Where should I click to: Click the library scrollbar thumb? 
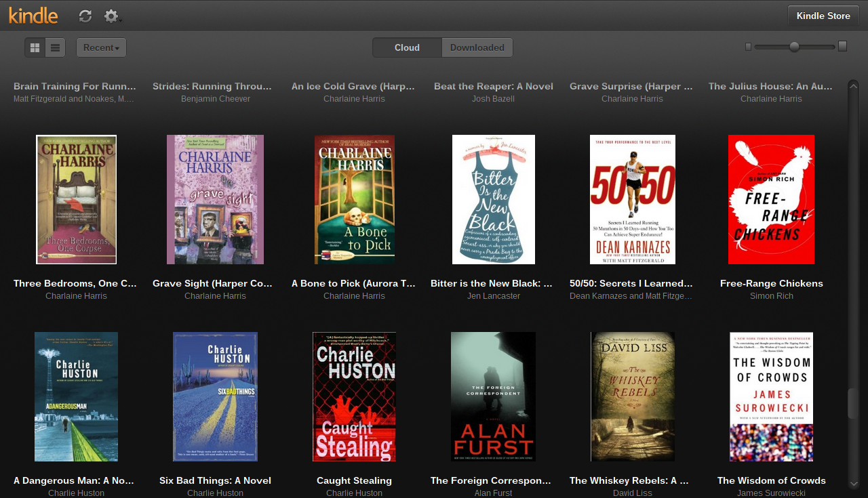click(x=853, y=403)
